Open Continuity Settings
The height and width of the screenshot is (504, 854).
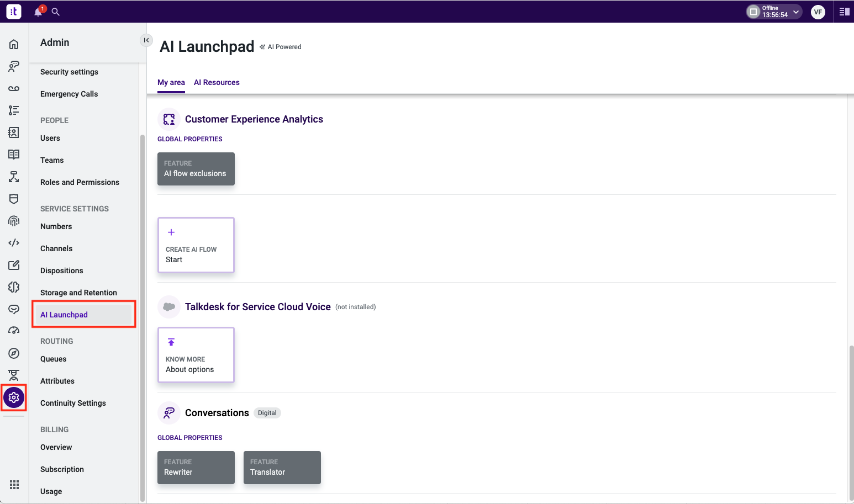point(73,403)
